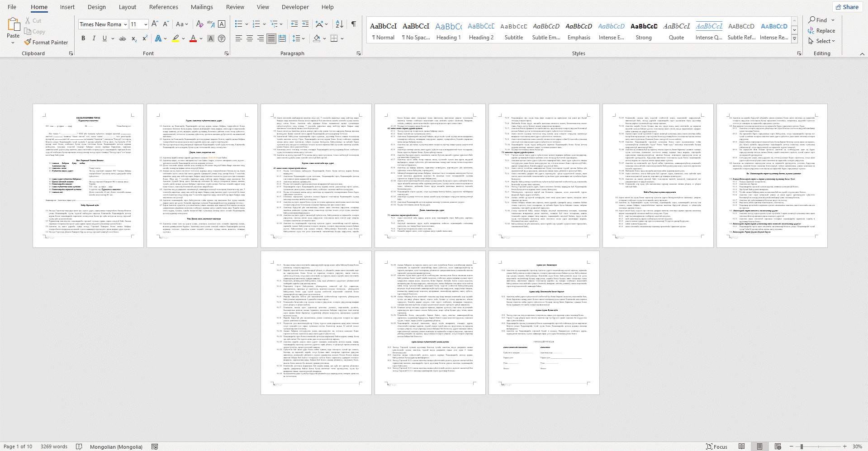The width and height of the screenshot is (868, 451).
Task: Adjust the zoom slider
Action: [802, 446]
